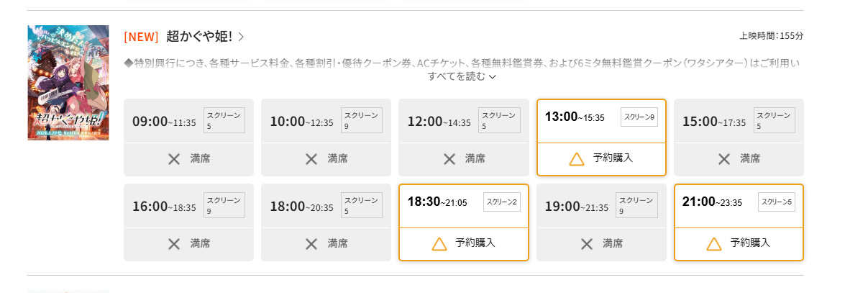
Task: Open the 超かぐや姫! movie title link
Action: tap(198, 36)
